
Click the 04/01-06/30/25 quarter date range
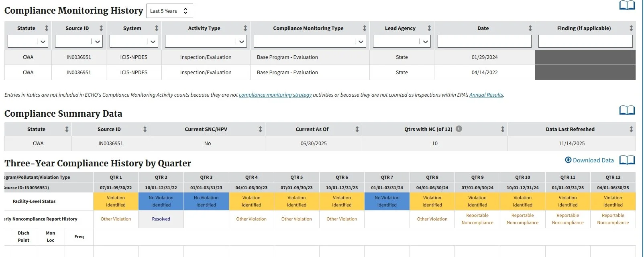tap(613, 188)
